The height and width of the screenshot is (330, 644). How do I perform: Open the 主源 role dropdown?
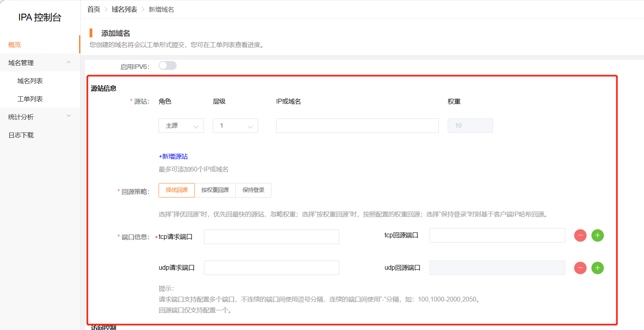[181, 126]
